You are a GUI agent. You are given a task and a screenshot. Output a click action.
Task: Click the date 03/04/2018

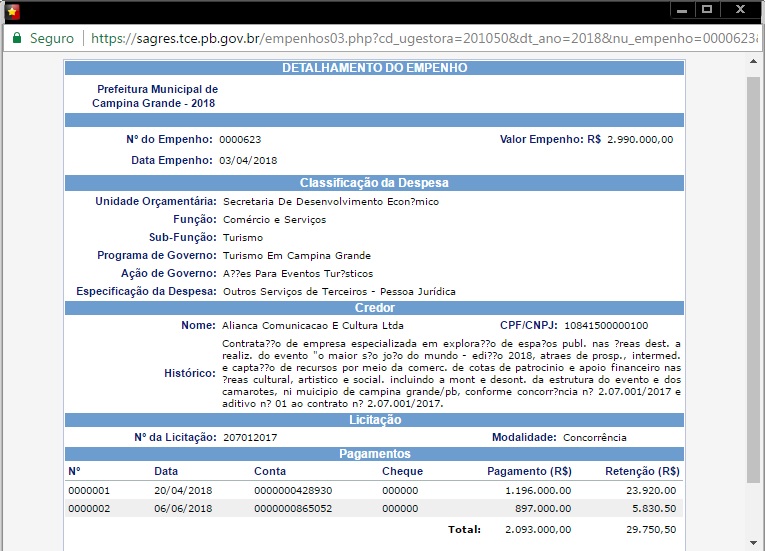coord(248,161)
